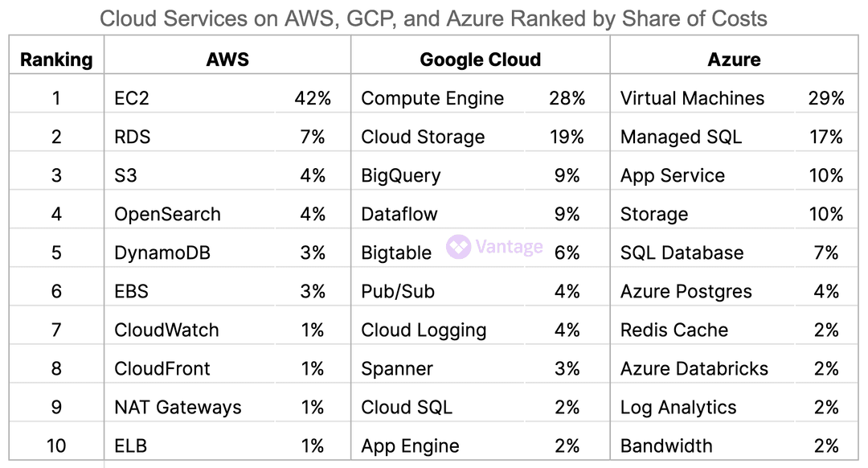Viewport: 868px width, 468px height.
Task: Select the BigQuery service cell
Action: click(400, 176)
